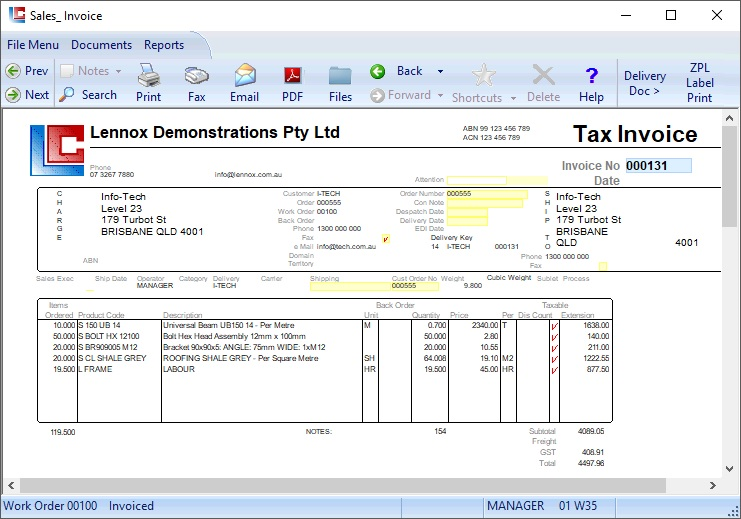The height and width of the screenshot is (519, 741).
Task: Toggle Taxable tick for Universal Beam row
Action: point(554,326)
